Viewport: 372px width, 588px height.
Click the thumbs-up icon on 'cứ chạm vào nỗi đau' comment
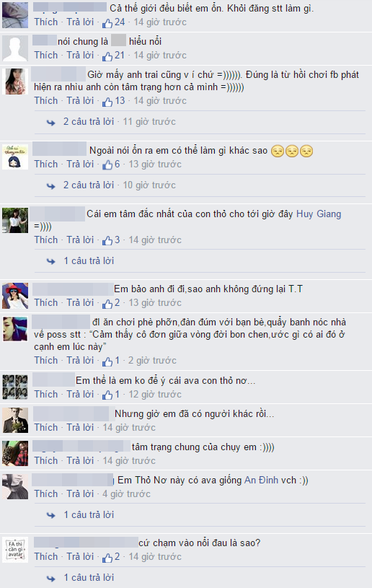tap(107, 557)
